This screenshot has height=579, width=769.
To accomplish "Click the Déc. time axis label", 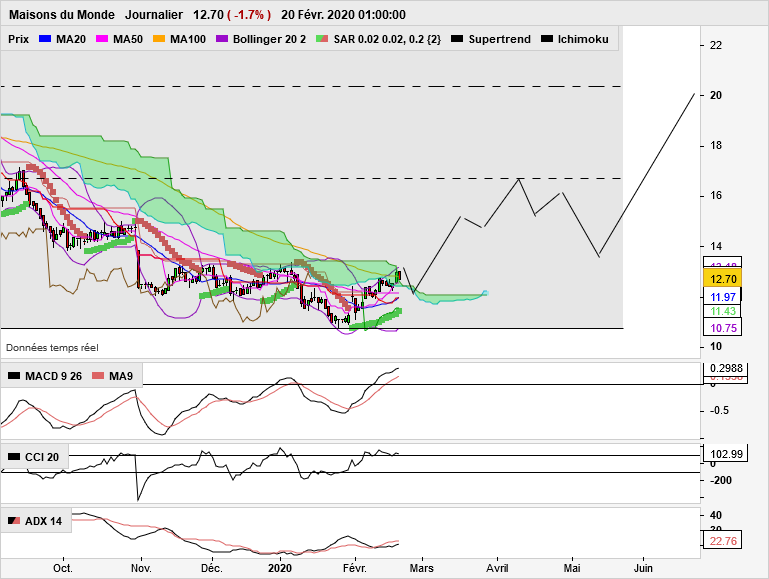I will [212, 568].
